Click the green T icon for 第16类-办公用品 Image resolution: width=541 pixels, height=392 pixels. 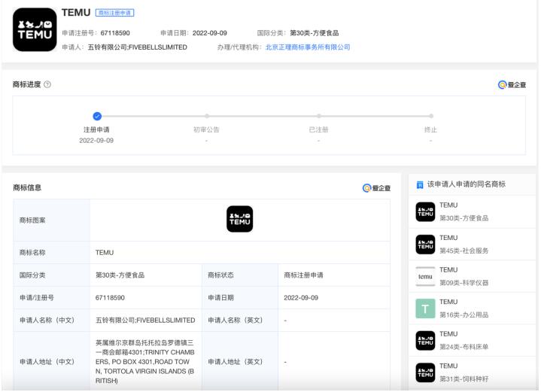[x=426, y=308]
